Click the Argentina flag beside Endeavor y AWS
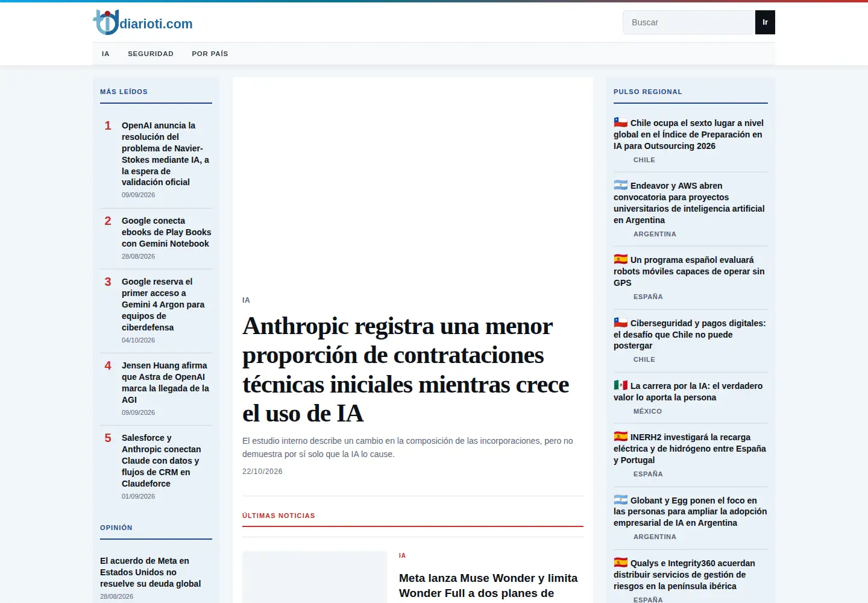 point(621,185)
